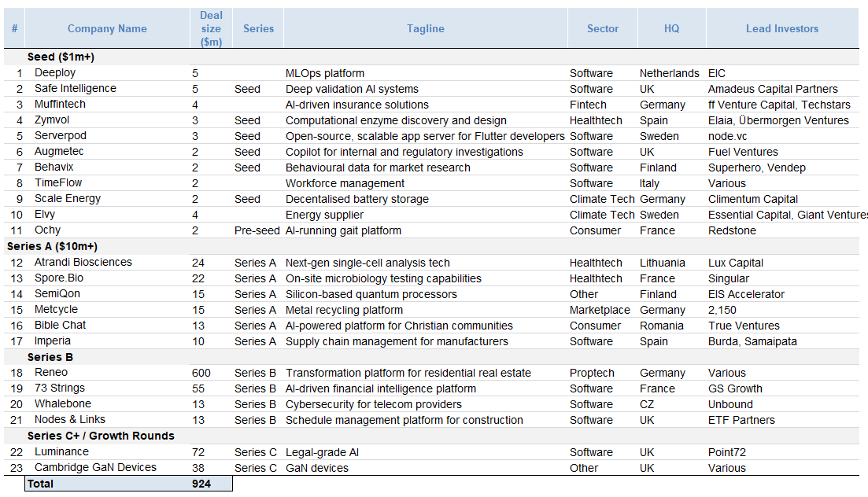Click the tagline 'Silicon-based quantum processors'
Viewport: 868px width, 497px height.
pyautogui.click(x=371, y=294)
